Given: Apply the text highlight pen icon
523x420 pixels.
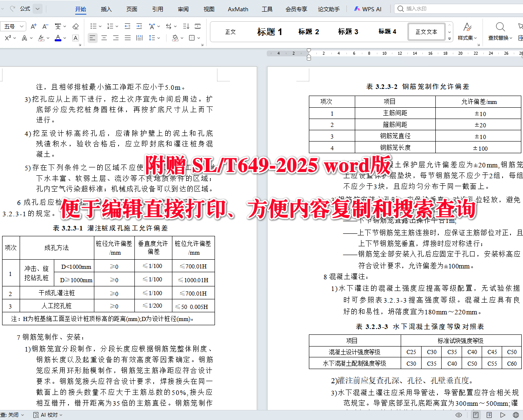Looking at the screenshot, I should click(41, 38).
